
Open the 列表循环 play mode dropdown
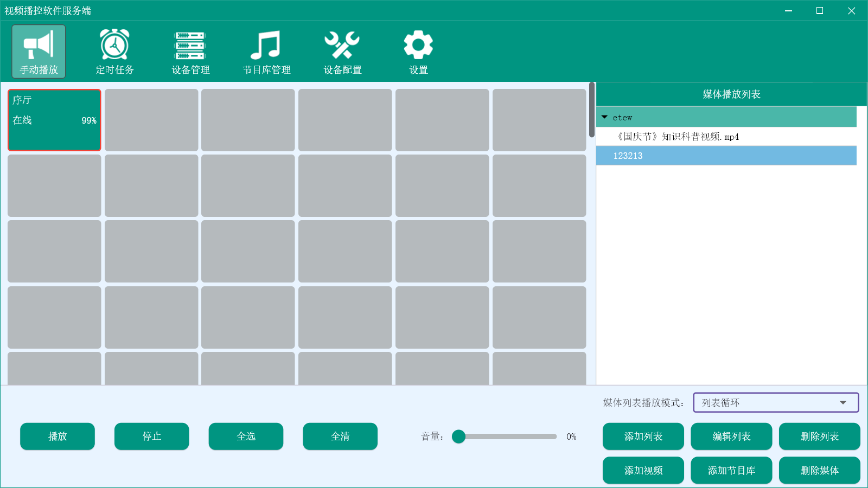tap(776, 402)
